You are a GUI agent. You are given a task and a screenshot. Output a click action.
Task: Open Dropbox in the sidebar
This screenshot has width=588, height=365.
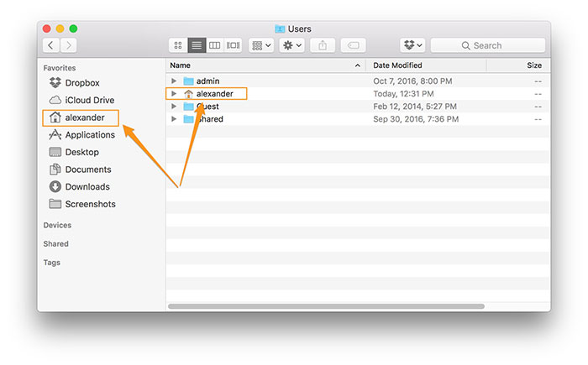point(74,83)
